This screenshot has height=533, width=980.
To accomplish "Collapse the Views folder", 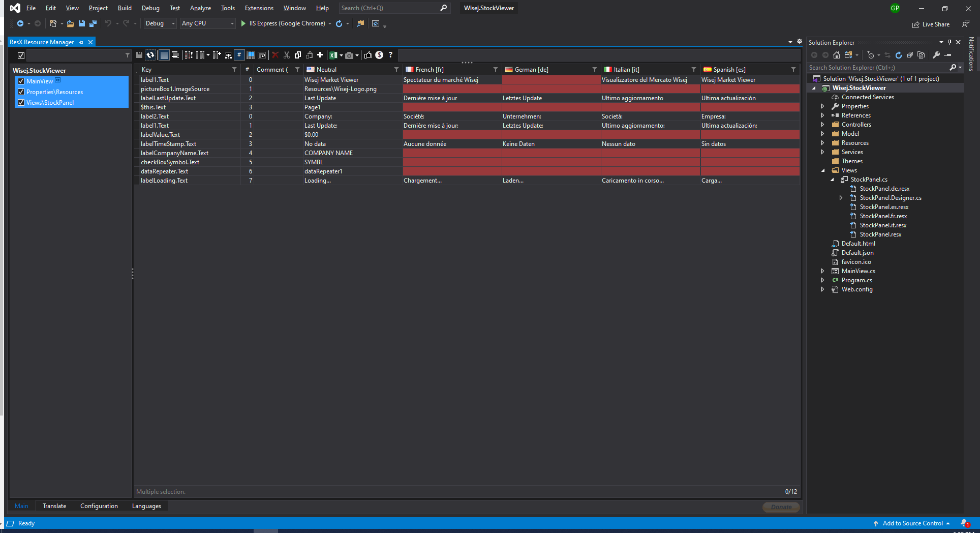I will (x=823, y=170).
